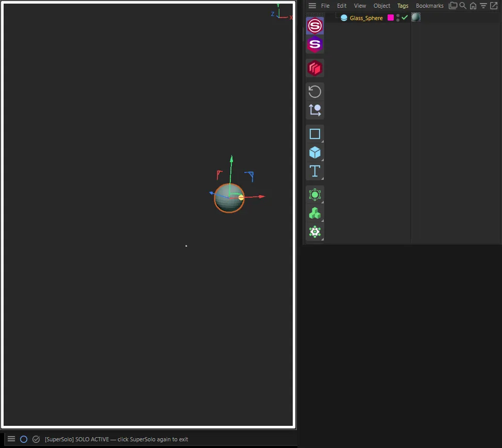Select the Text spline tool
502x448 pixels.
pos(315,171)
